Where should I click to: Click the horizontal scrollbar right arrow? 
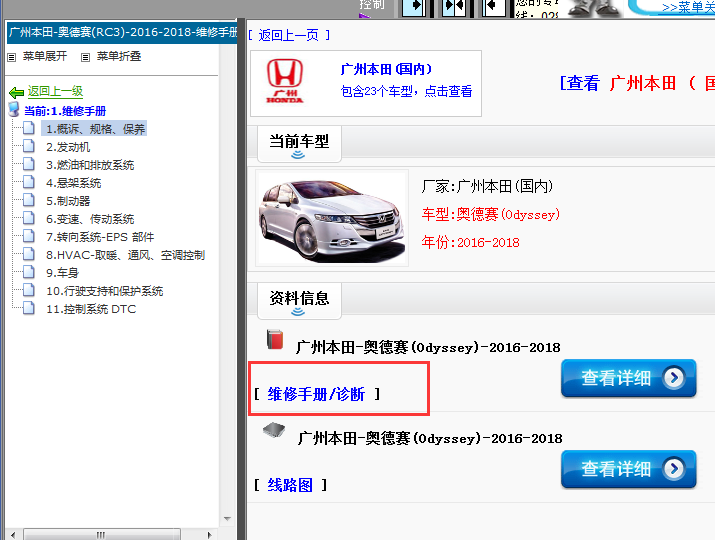(209, 535)
